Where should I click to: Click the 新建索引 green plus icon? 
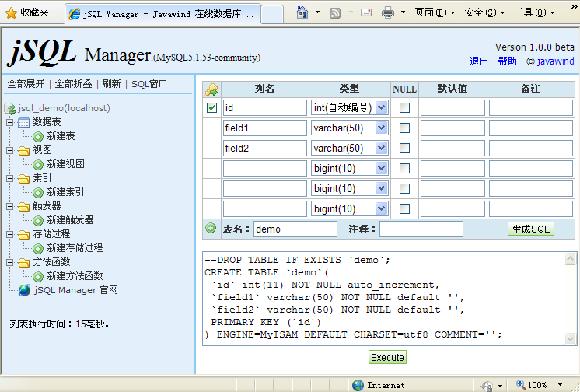click(x=38, y=192)
